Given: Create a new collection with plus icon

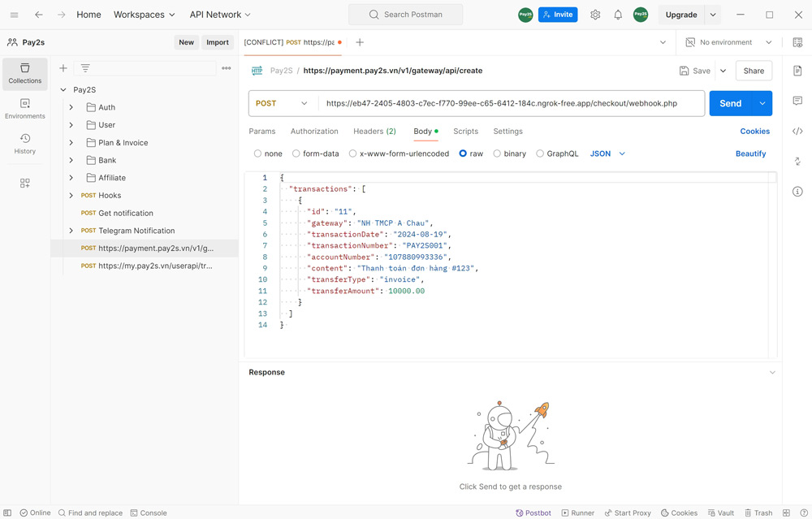Looking at the screenshot, I should tap(63, 68).
